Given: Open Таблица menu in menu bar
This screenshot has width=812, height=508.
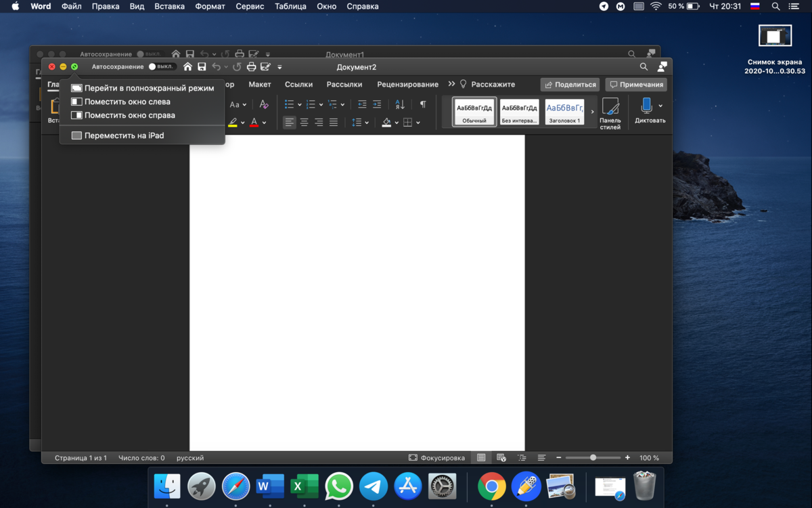Looking at the screenshot, I should (x=290, y=6).
